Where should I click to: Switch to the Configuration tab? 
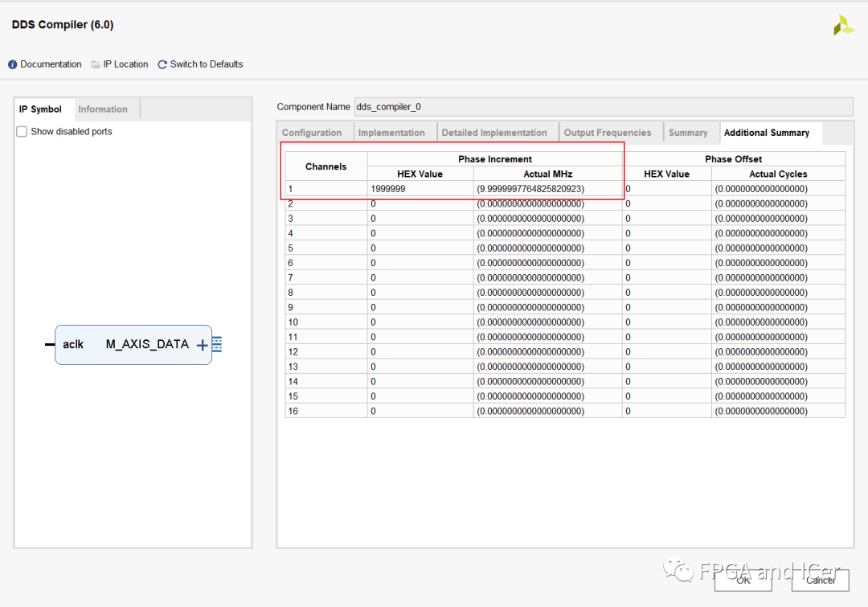tap(312, 133)
